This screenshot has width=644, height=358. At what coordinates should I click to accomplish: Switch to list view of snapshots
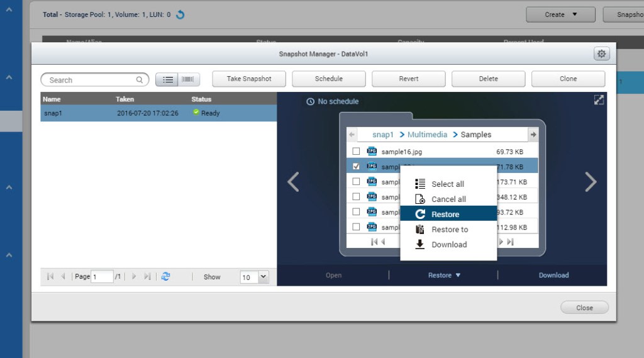168,80
